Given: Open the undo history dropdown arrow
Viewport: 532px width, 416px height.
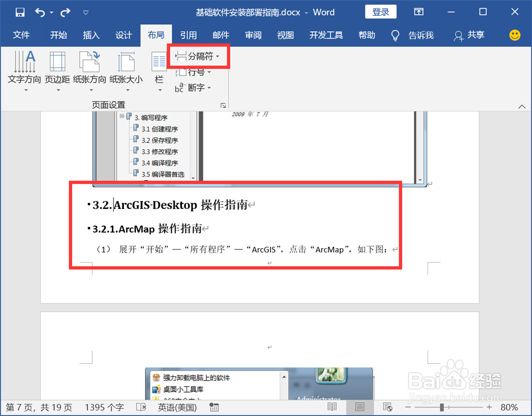Looking at the screenshot, I should tap(52, 13).
